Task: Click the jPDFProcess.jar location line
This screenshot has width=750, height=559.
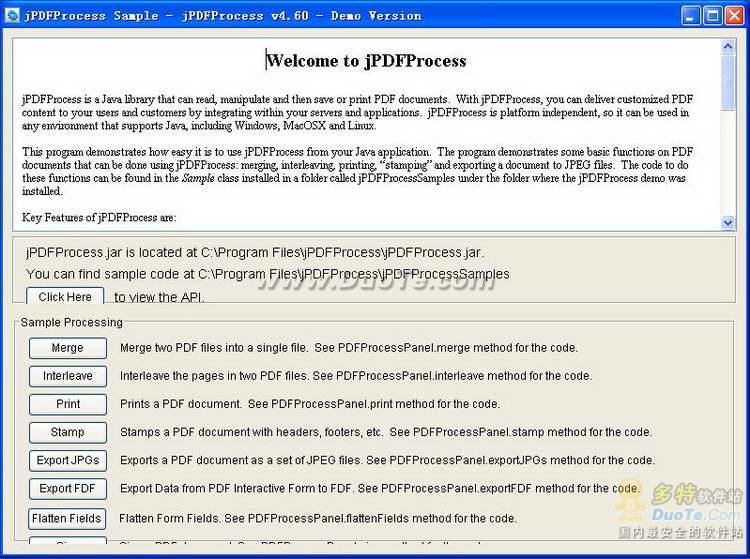Action: pos(255,252)
